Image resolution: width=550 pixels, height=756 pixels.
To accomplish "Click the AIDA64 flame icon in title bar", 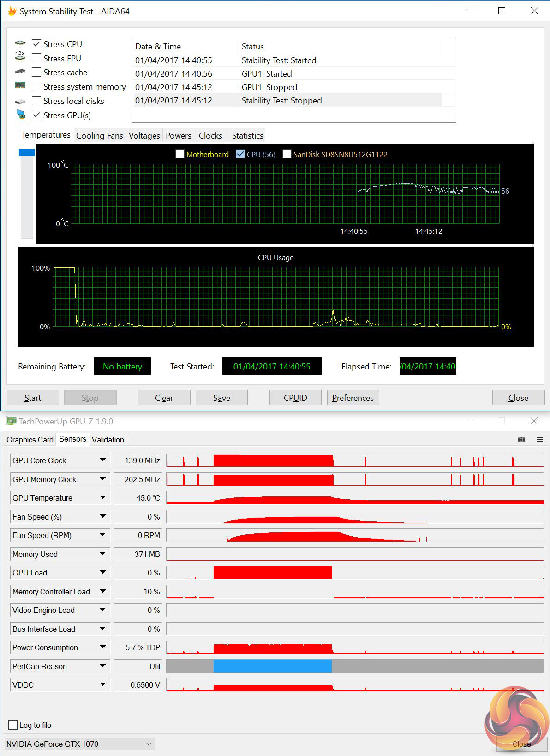I will point(12,11).
